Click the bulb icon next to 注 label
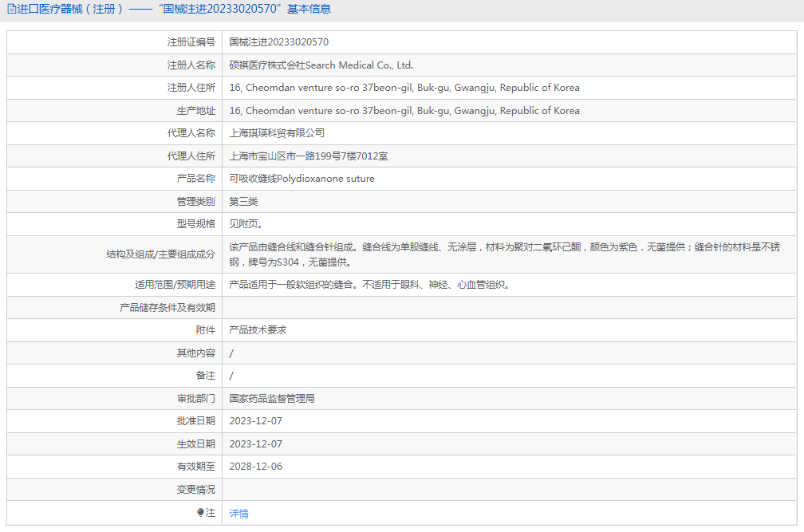Screen dimensions: 804x532 [x=200, y=513]
